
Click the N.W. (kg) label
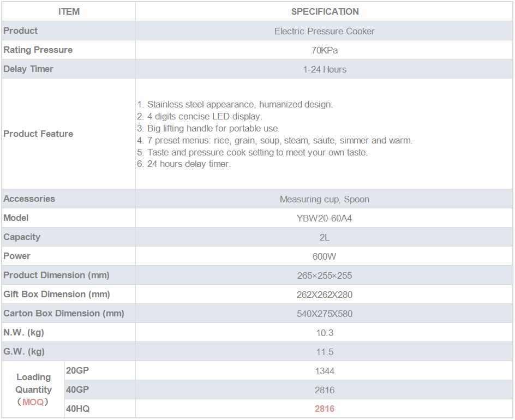point(23,332)
